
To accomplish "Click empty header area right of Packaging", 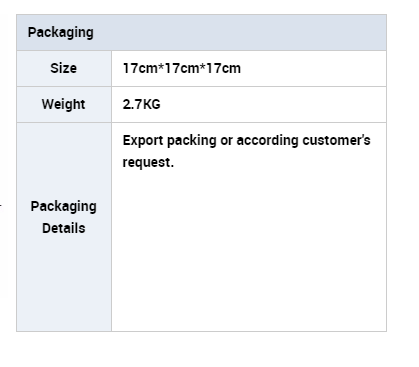I will click(240, 33).
